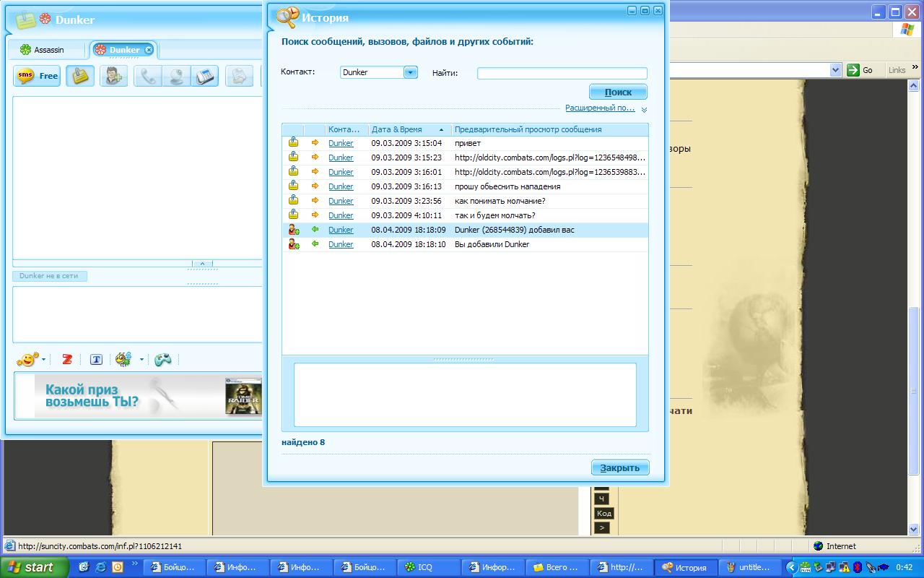Click the oldcity.combats.com log=1236548498 message
The image size is (924, 578).
tap(550, 158)
